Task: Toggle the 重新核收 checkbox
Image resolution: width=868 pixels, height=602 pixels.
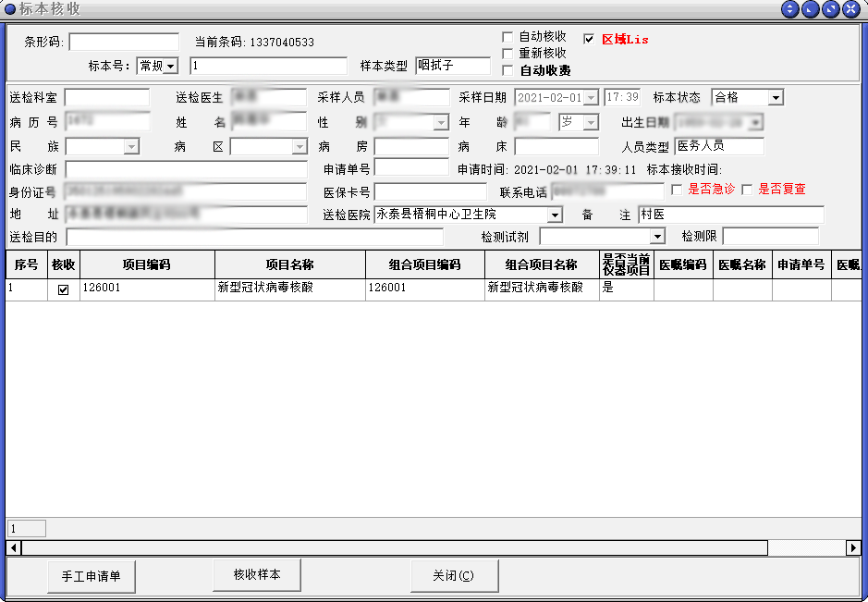Action: [x=507, y=54]
